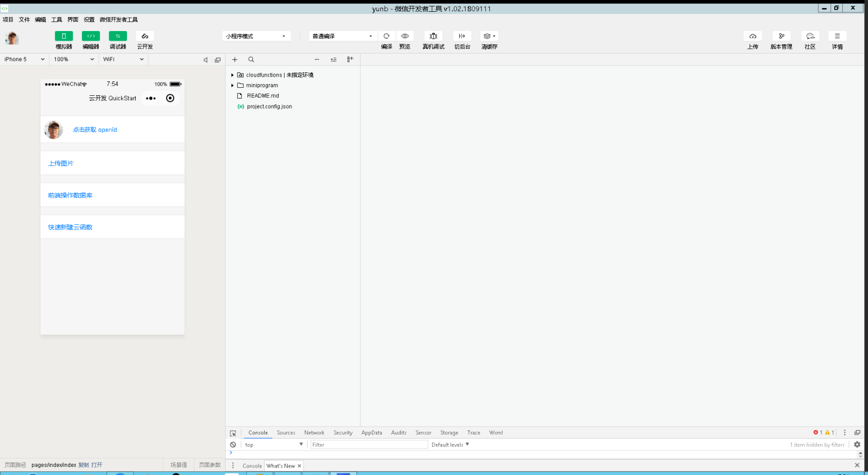This screenshot has height=475, width=868.
Task: Click 点击获取 openid link in simulator
Action: tap(95, 130)
